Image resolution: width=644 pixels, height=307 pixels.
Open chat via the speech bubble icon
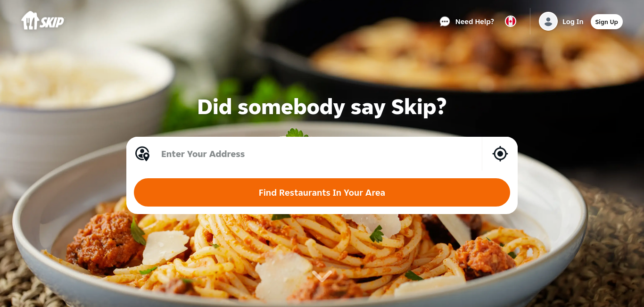(445, 22)
